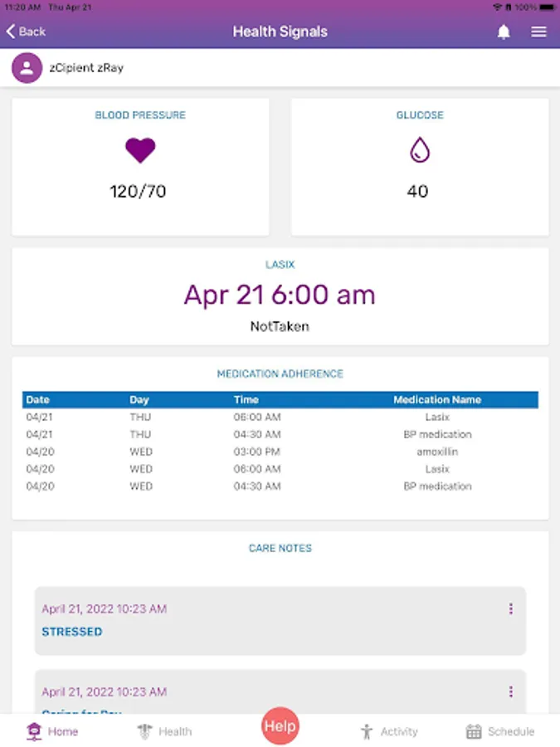Tap the glucose droplet icon
Image resolution: width=560 pixels, height=747 pixels.
coord(420,150)
